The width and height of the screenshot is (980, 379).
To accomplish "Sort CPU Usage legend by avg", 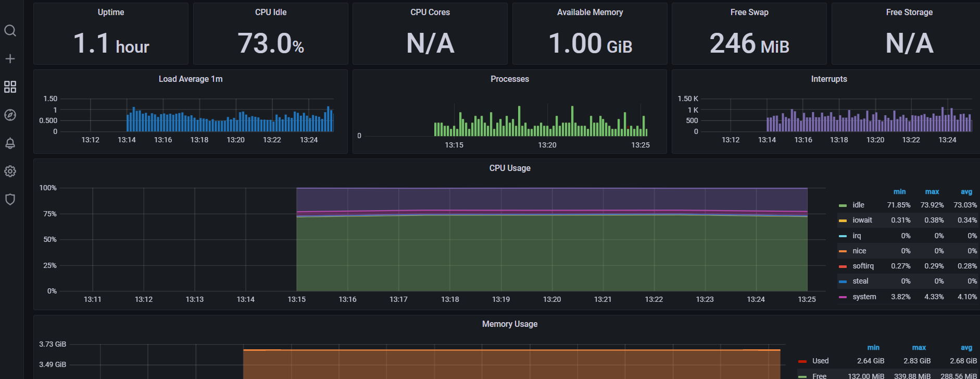I will click(x=966, y=192).
